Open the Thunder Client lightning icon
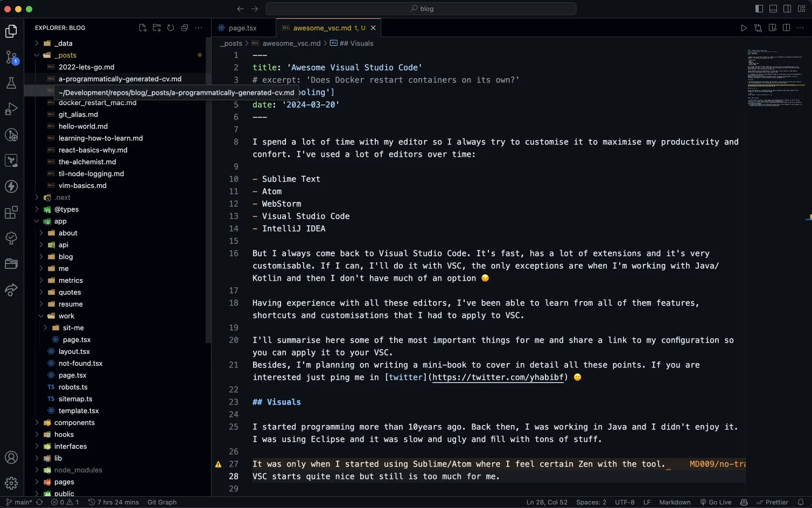 [11, 186]
